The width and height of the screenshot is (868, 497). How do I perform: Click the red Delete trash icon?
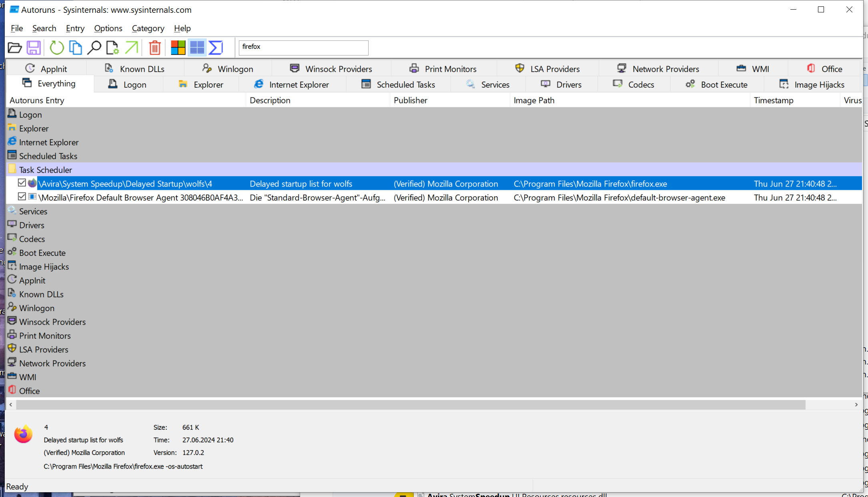pyautogui.click(x=155, y=48)
